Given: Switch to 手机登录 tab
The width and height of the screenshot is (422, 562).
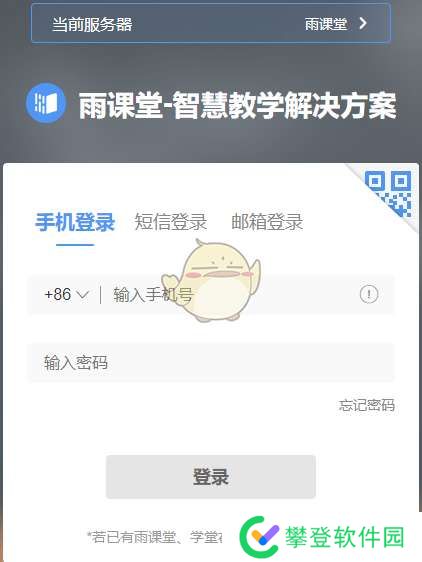Looking at the screenshot, I should pyautogui.click(x=75, y=222).
